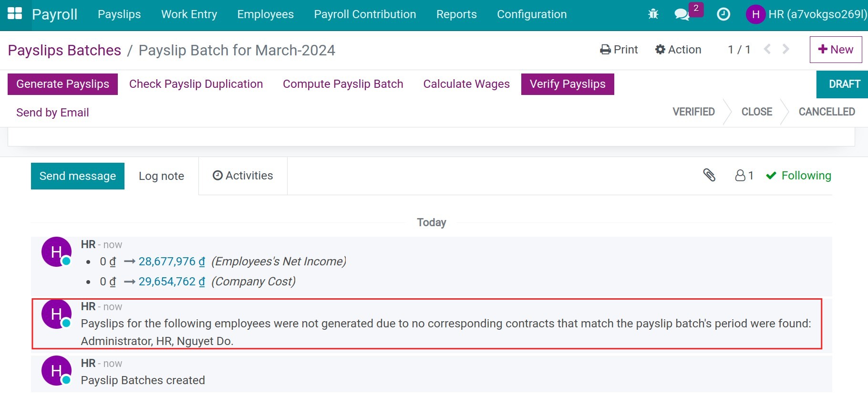This screenshot has height=398, width=868.
Task: Click the Activities toggle in the chatter
Action: point(242,176)
